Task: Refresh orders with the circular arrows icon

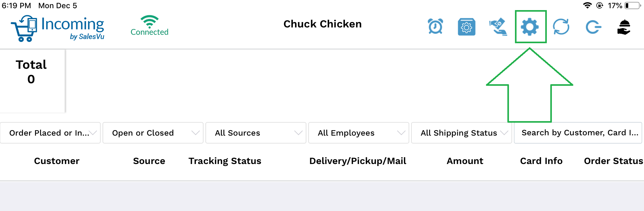Action: [561, 27]
